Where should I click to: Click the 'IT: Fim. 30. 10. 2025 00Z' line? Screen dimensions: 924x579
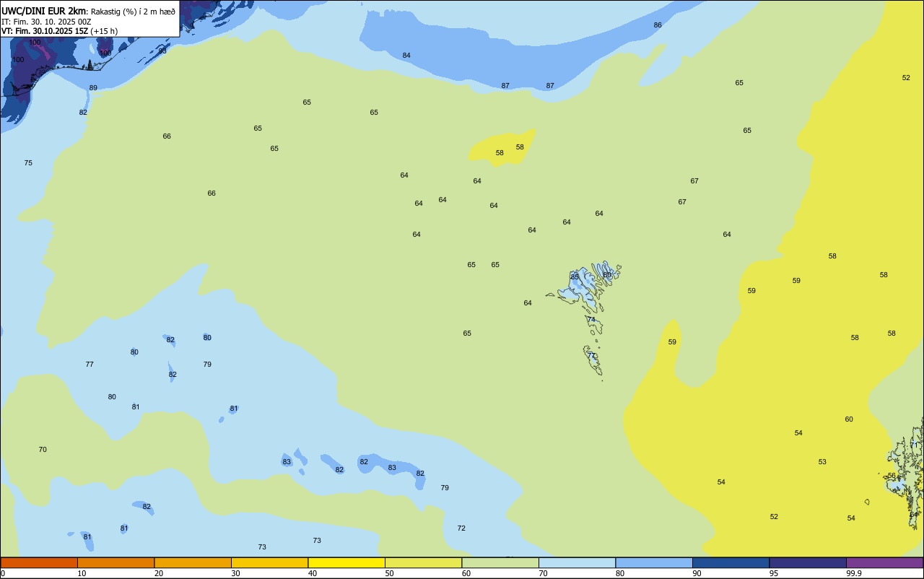[x=45, y=22]
